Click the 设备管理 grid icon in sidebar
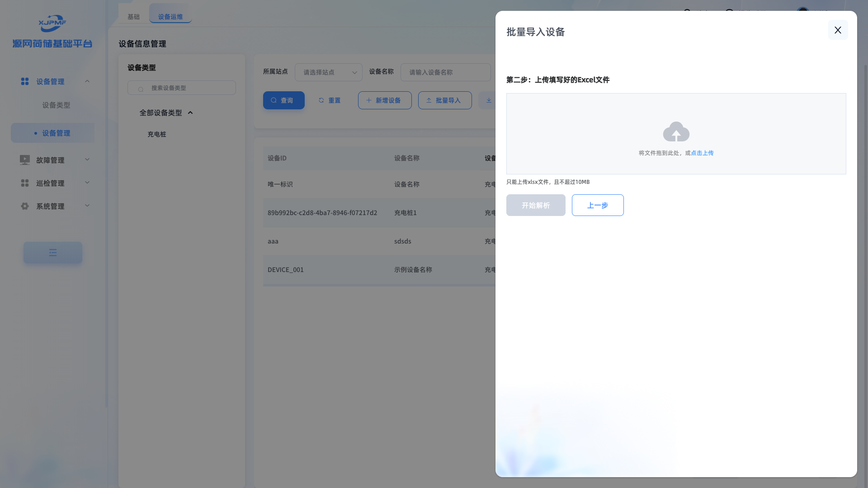Viewport: 868px width, 488px height. tap(25, 81)
